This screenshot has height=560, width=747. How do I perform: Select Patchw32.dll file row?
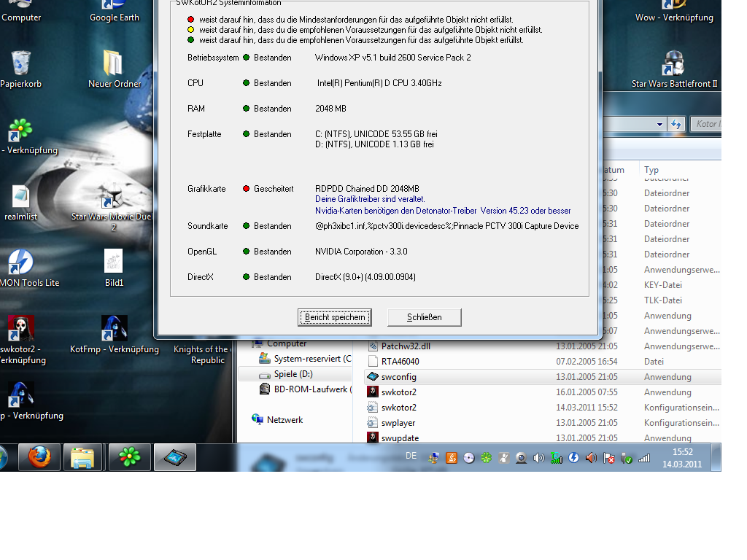coord(543,346)
